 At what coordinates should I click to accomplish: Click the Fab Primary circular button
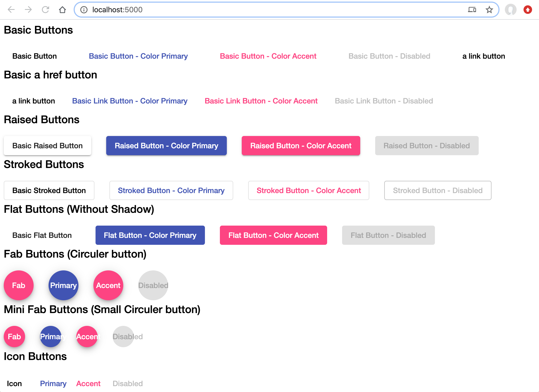point(64,285)
